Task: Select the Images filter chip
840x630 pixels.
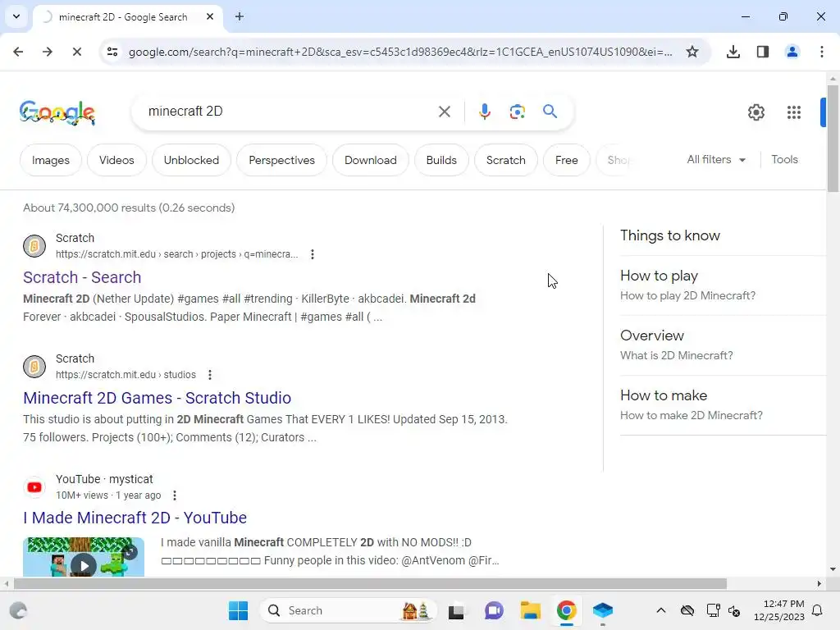Action: point(51,160)
